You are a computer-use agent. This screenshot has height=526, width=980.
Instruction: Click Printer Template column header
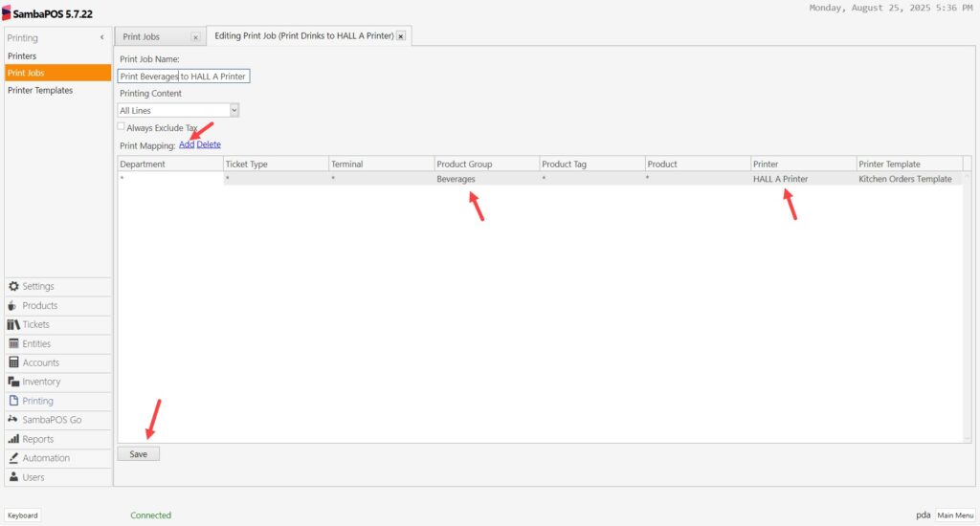pos(909,164)
